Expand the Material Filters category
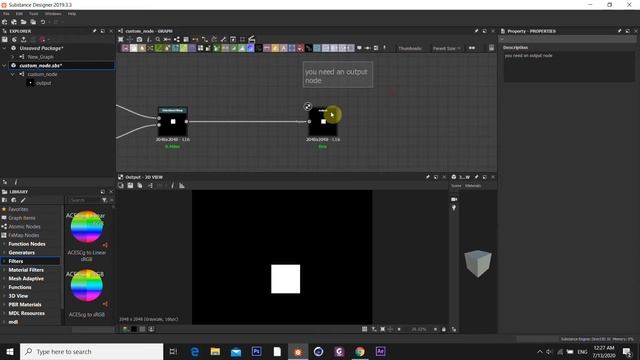The image size is (640, 360). (x=4, y=270)
